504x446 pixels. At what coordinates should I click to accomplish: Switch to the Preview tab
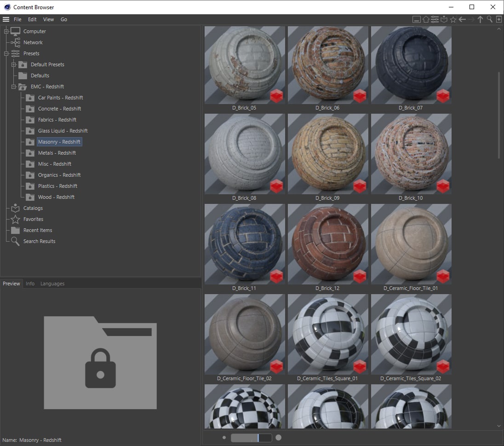pyautogui.click(x=11, y=284)
